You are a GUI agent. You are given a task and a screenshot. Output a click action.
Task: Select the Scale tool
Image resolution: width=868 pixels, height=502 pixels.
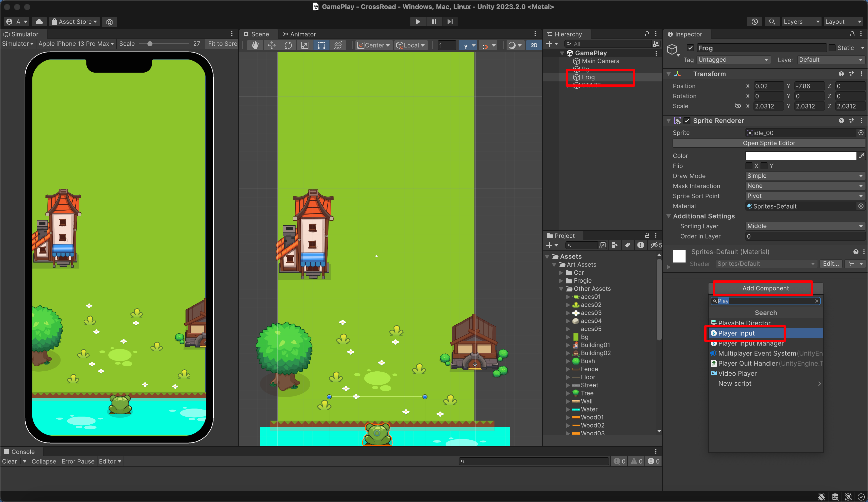(x=304, y=45)
